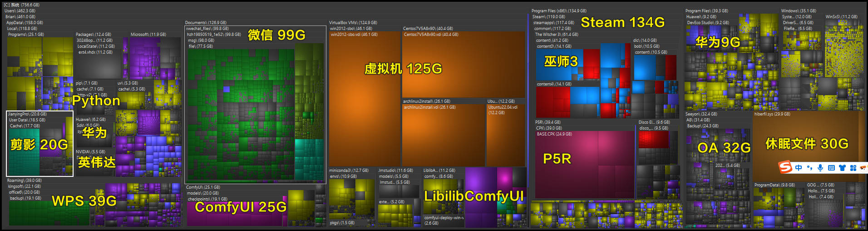Start voice input with microphone icon
Viewport: 868px width, 231px height.
(820, 168)
